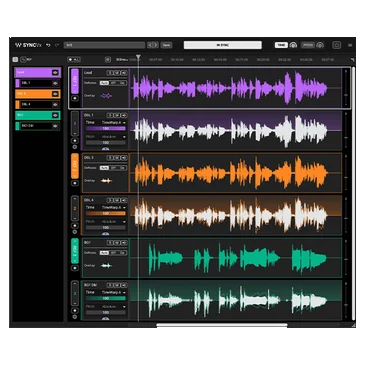Image resolution: width=365 pixels, height=365 pixels.
Task: Toggle eye visibility for DBL 1 sidebar track
Action: pos(55,83)
